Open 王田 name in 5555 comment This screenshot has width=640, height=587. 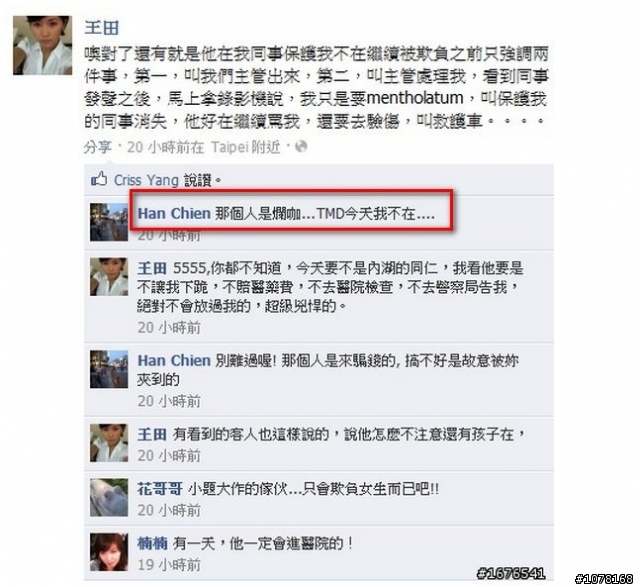(152, 268)
